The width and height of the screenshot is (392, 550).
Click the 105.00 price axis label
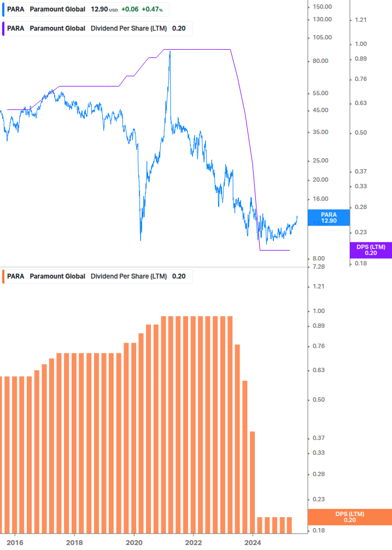[x=322, y=38]
